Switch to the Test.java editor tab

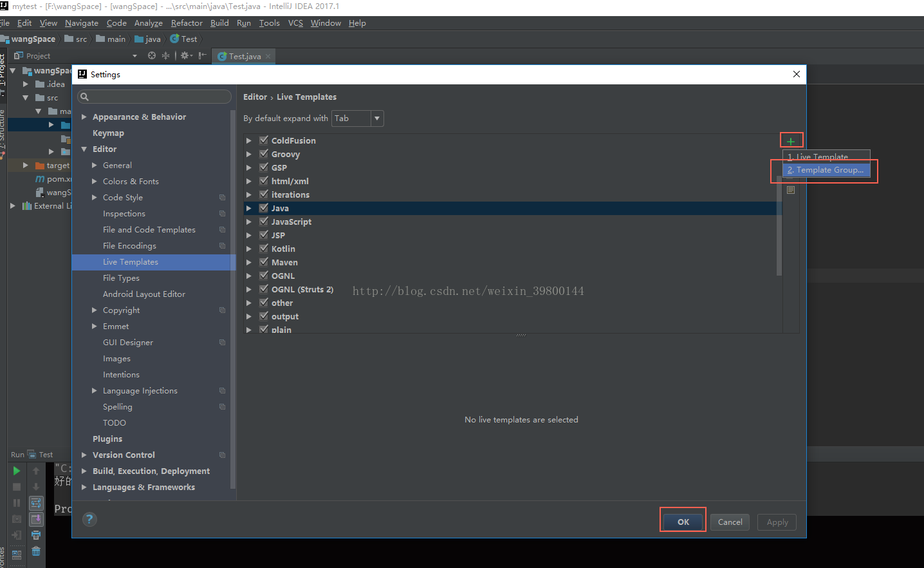click(x=245, y=57)
